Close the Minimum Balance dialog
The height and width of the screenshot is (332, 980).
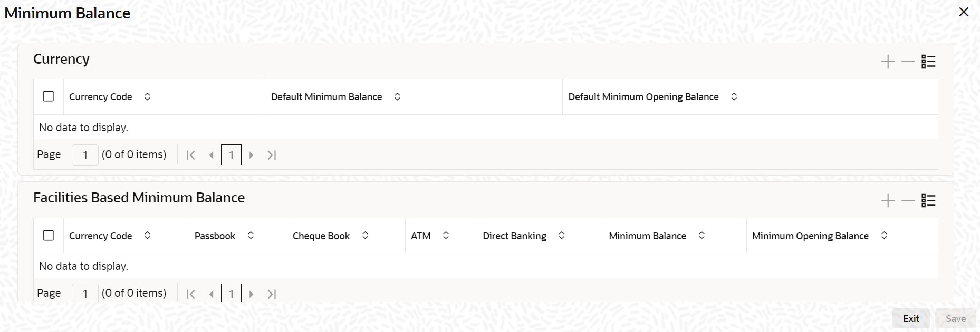tap(964, 12)
